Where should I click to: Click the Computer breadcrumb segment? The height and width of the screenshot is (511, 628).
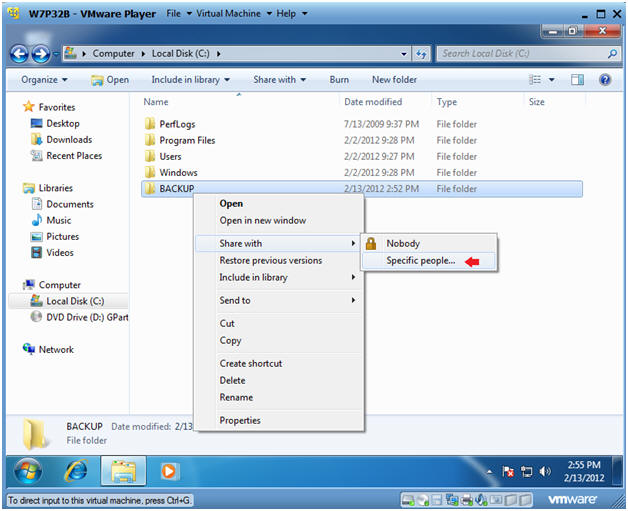(113, 54)
